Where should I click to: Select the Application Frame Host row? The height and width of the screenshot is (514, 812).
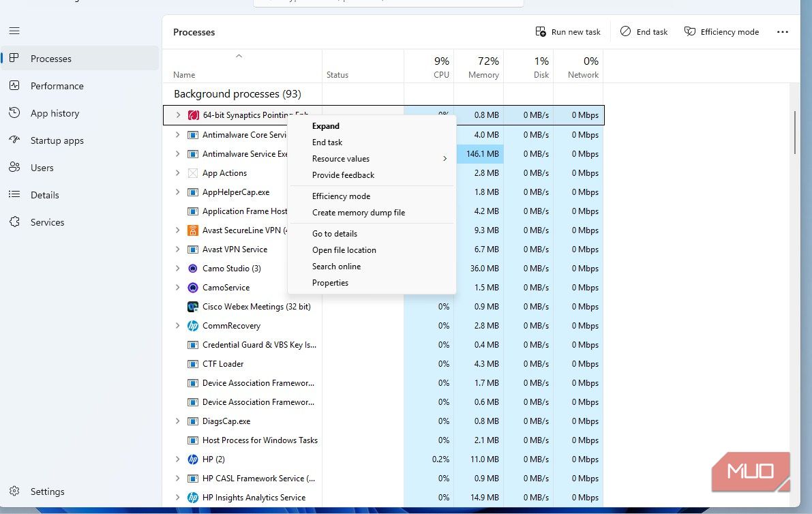pos(383,211)
